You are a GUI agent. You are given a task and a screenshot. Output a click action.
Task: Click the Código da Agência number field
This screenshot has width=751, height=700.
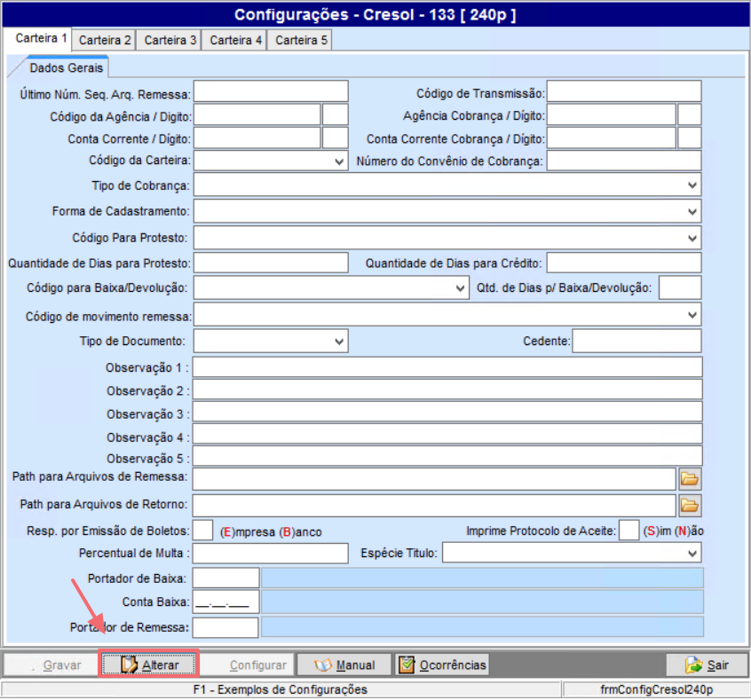(x=257, y=115)
